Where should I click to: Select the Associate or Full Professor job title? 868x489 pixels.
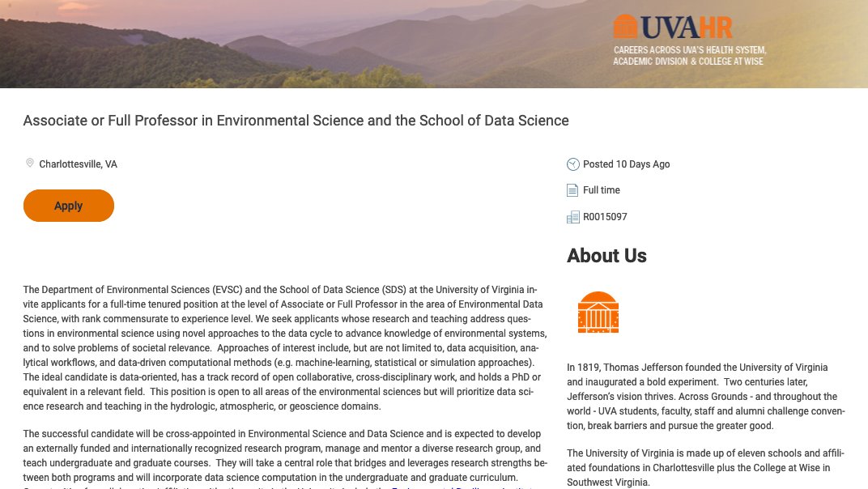(x=296, y=121)
